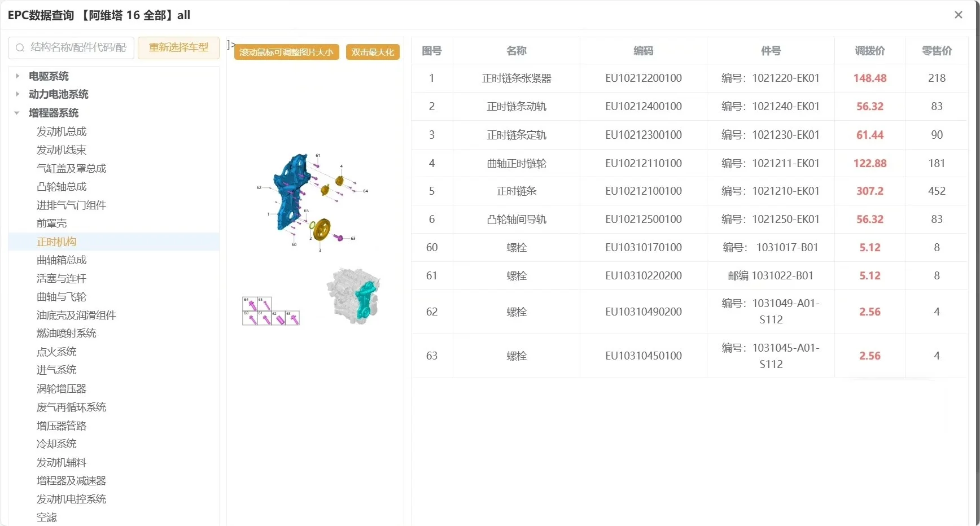Viewport: 980px width, 526px height.
Task: Select 动力电池系统 in the tree
Action: (59, 94)
